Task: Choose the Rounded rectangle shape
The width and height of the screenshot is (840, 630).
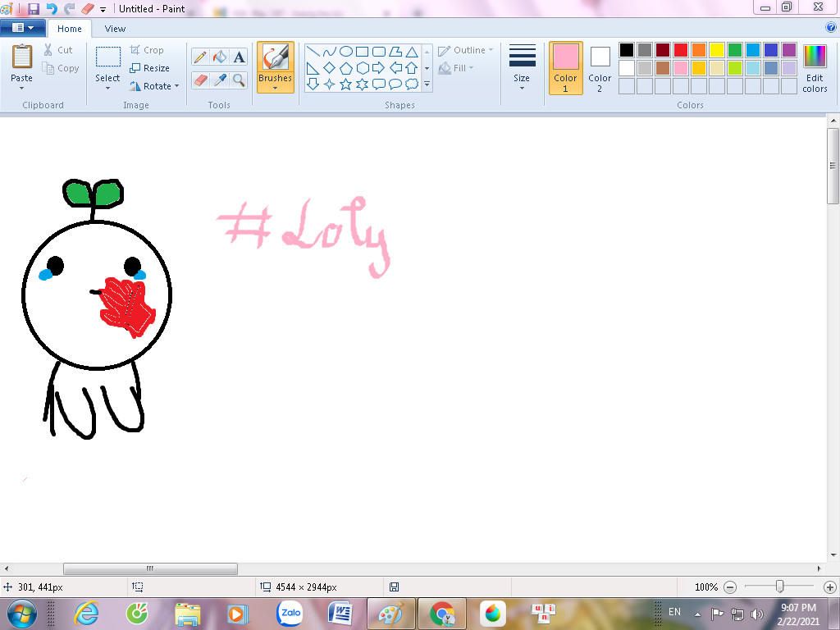Action: [x=379, y=52]
